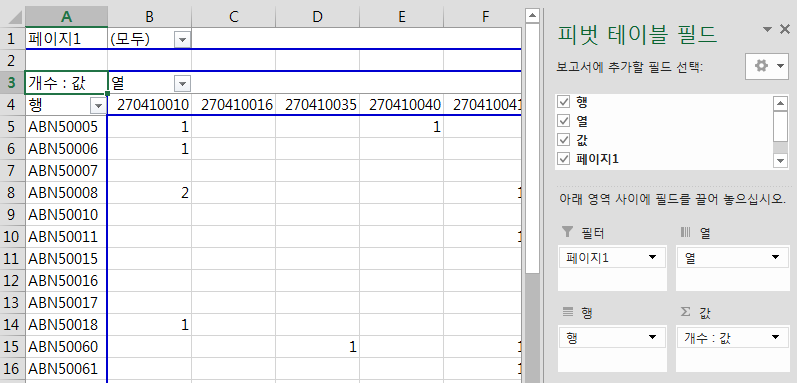Select row 1 header
797x383 pixels.
pos(12,39)
